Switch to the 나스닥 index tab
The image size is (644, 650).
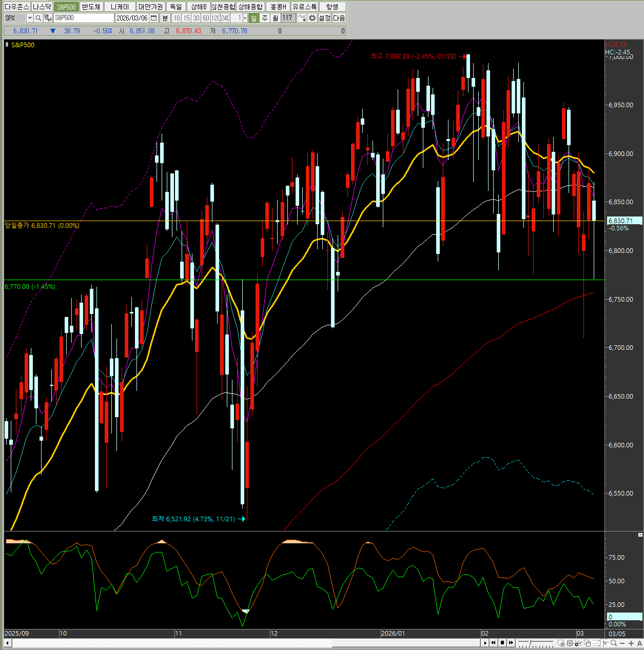42,7
